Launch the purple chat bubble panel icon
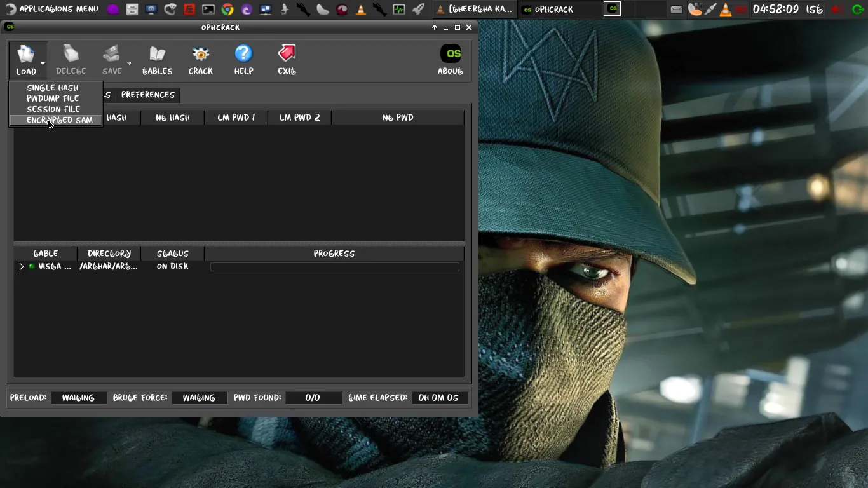Viewport: 868px width, 488px height. click(113, 10)
